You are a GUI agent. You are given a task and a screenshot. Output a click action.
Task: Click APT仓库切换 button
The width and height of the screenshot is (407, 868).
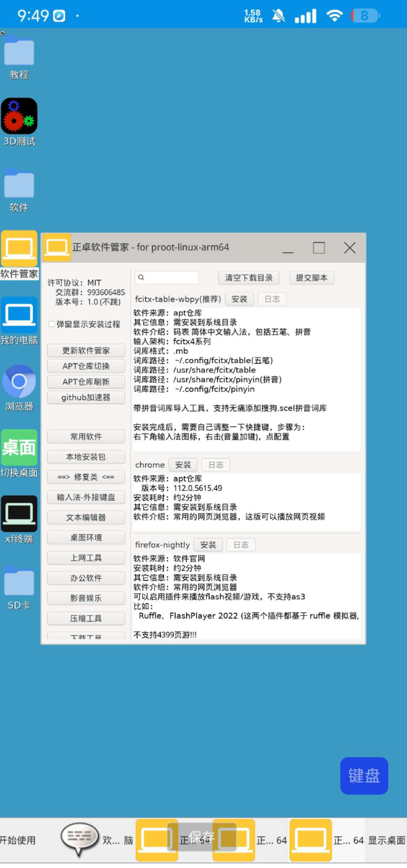click(x=86, y=366)
